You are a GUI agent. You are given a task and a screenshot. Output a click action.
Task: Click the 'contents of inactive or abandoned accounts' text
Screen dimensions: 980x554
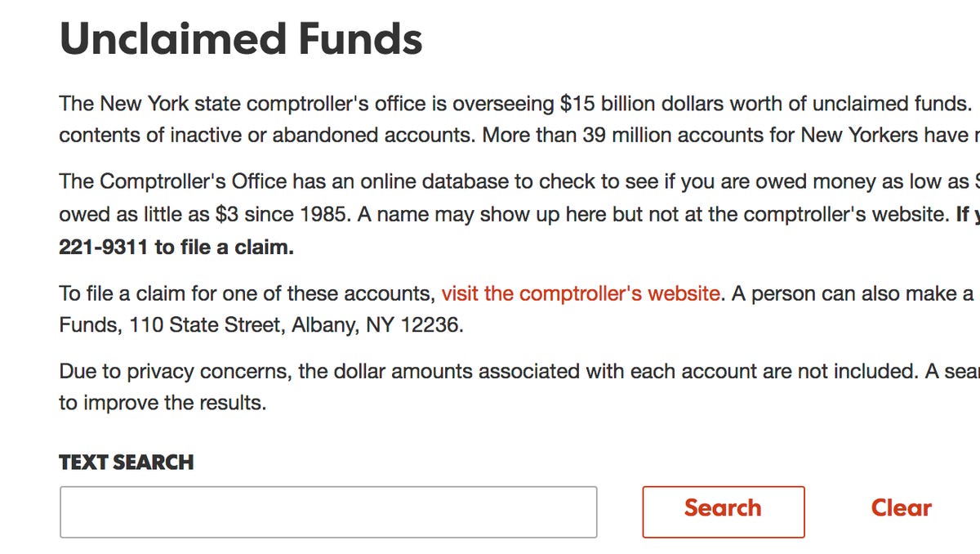[x=265, y=135]
